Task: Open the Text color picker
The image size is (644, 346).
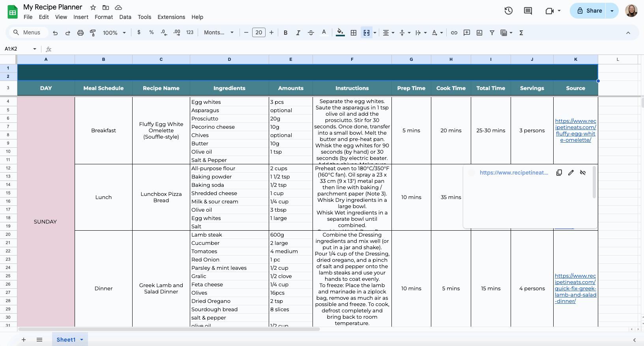Action: click(324, 33)
